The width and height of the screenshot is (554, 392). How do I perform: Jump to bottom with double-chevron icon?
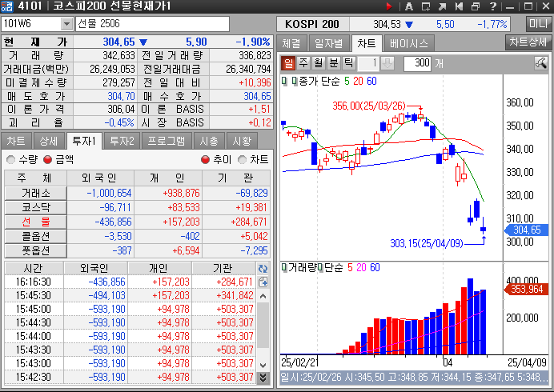[x=263, y=378]
